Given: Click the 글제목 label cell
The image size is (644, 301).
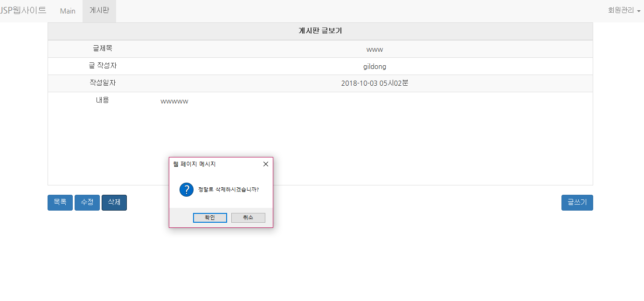Looking at the screenshot, I should pyautogui.click(x=103, y=49).
